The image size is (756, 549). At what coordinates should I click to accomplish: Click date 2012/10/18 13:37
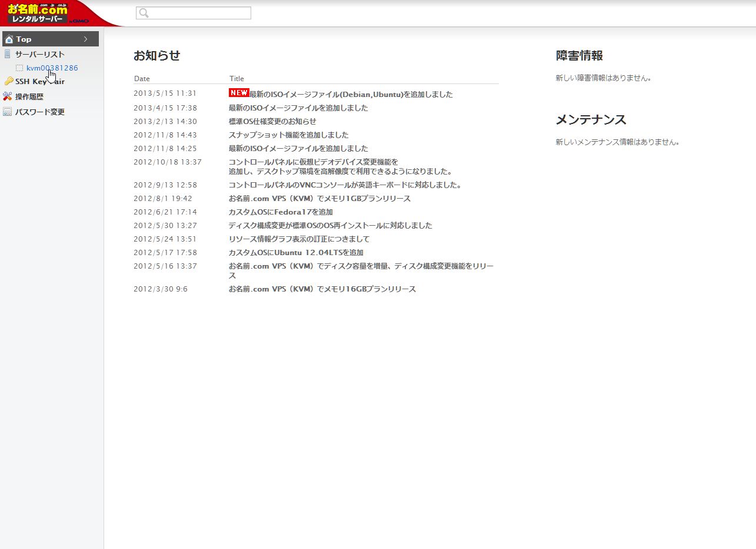point(168,162)
